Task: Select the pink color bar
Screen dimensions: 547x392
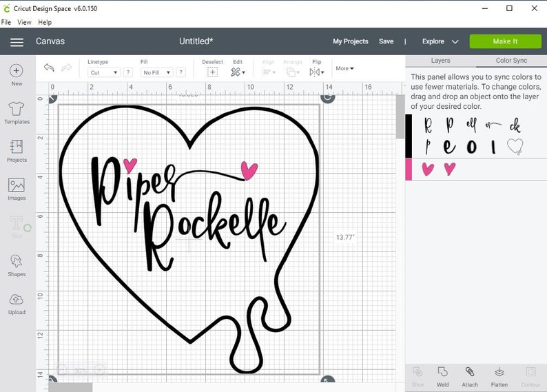Action: tap(409, 169)
